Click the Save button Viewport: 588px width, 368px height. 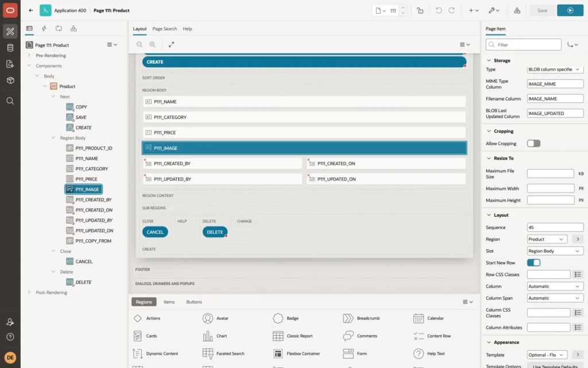[x=542, y=10]
